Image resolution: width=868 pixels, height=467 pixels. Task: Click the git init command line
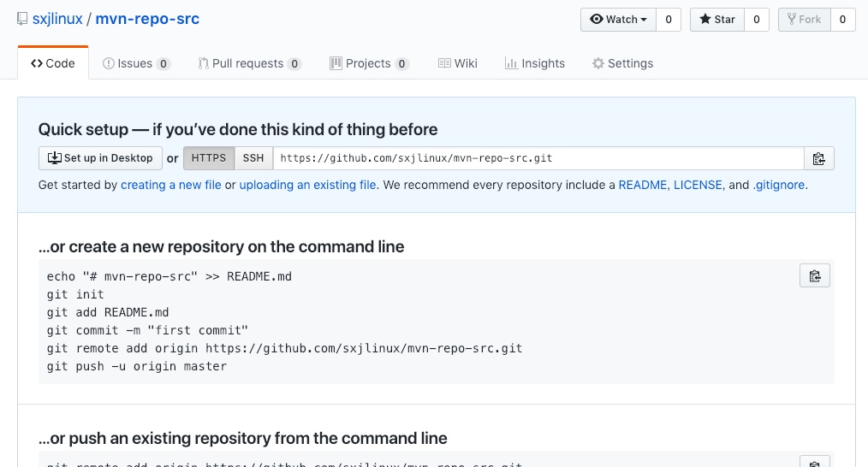tap(75, 294)
